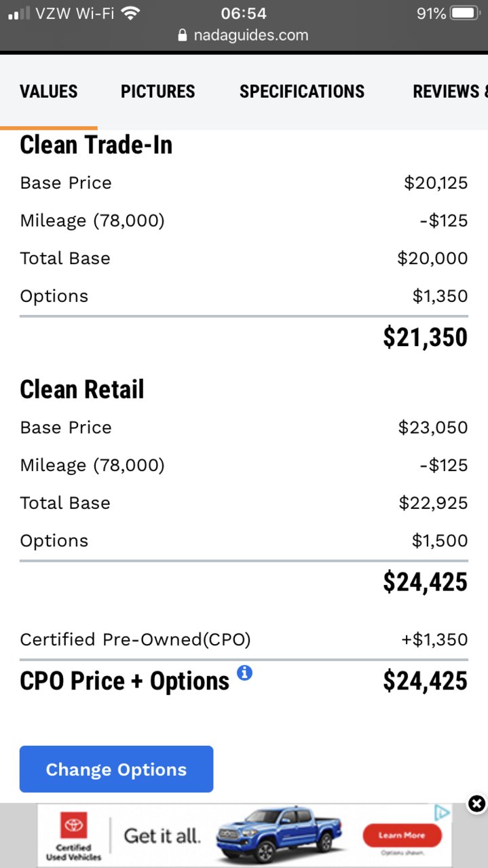Switch to the Pictures tab
This screenshot has width=488, height=868.
pos(158,92)
